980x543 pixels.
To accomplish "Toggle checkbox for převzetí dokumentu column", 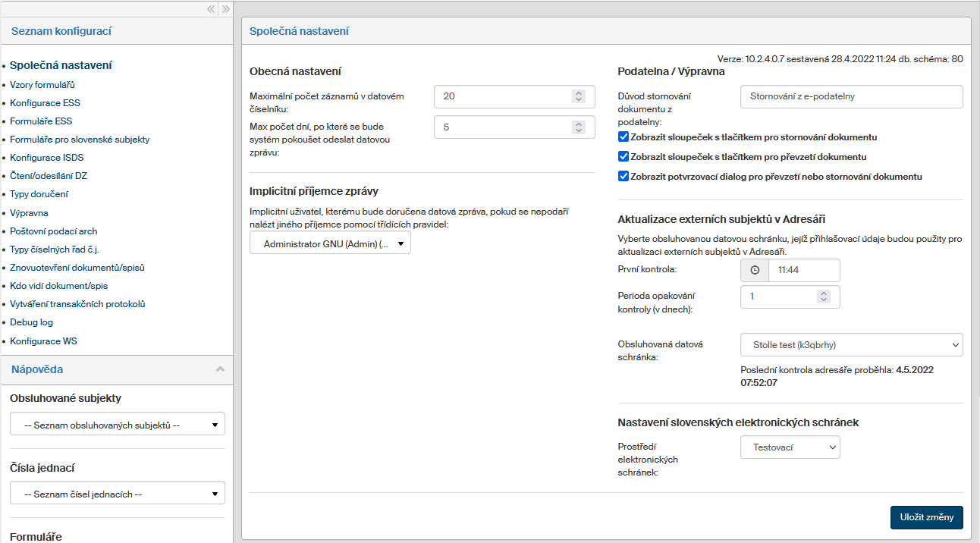I will 623,157.
